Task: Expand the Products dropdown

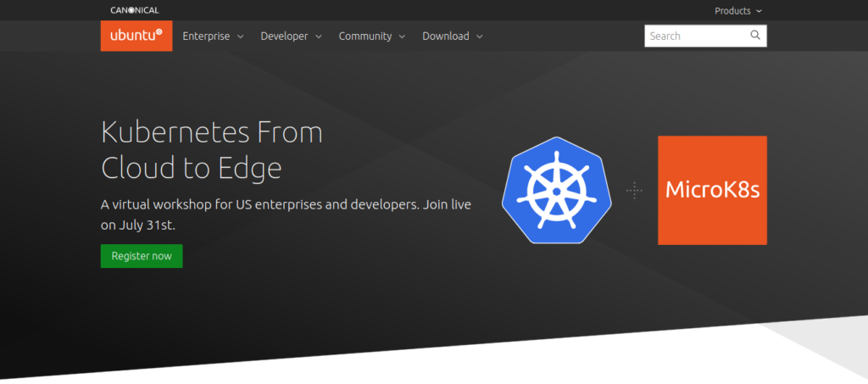Action: tap(738, 10)
